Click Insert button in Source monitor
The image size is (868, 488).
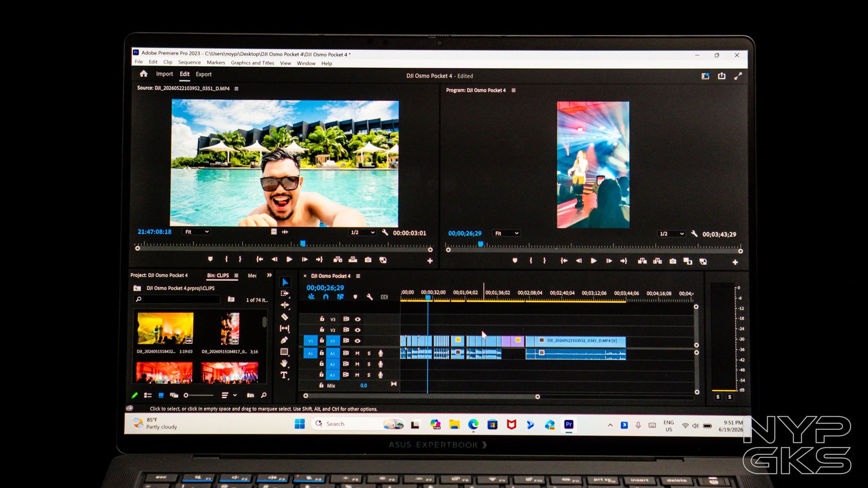tap(338, 260)
